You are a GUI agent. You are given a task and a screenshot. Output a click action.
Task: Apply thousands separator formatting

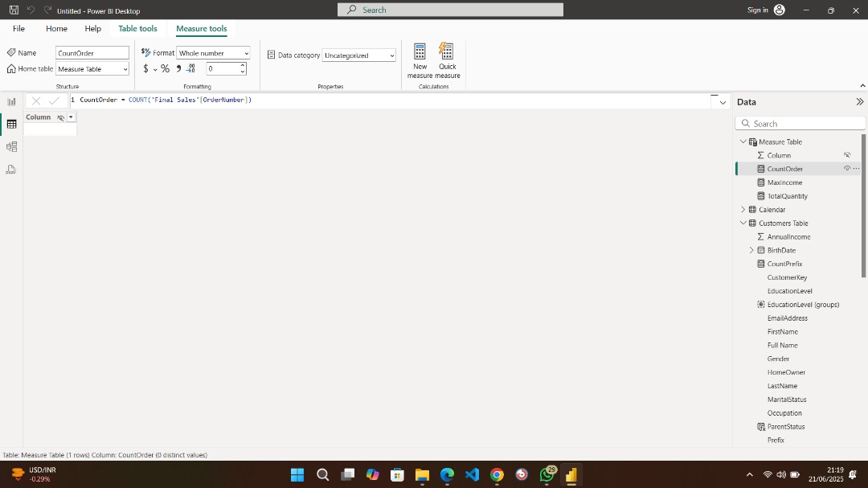(178, 69)
